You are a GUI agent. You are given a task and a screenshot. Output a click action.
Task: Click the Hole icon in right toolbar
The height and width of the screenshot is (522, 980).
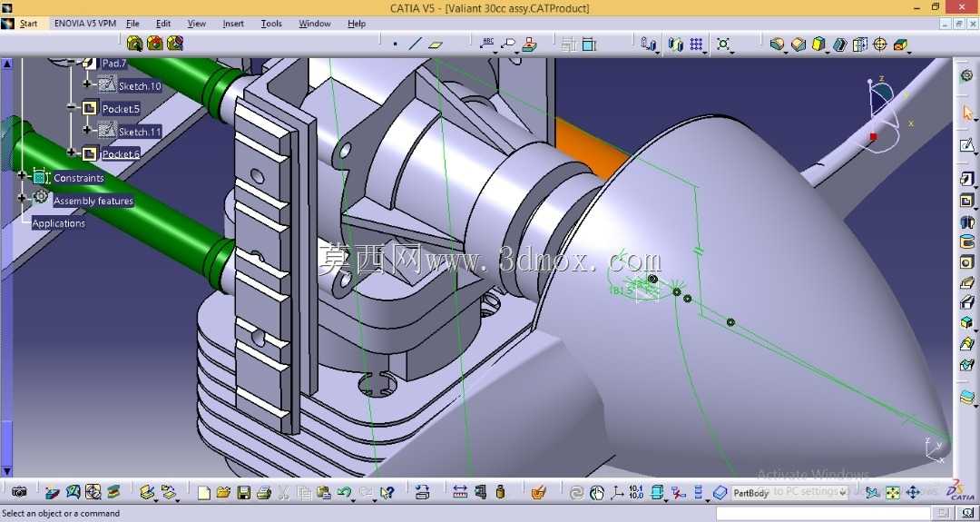[x=967, y=262]
